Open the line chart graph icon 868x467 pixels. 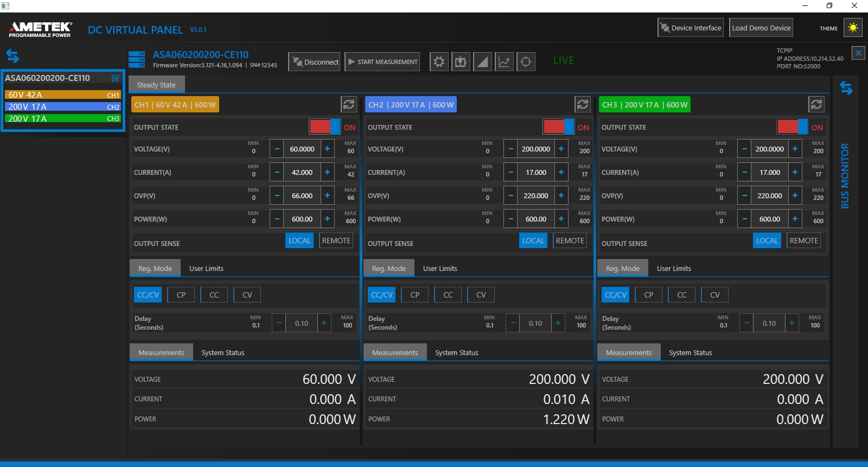click(x=504, y=61)
